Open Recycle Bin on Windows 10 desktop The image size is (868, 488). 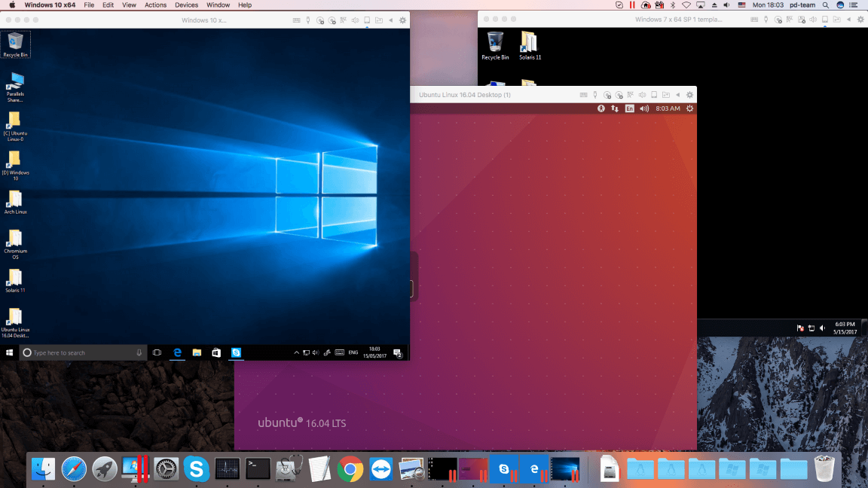tap(15, 44)
